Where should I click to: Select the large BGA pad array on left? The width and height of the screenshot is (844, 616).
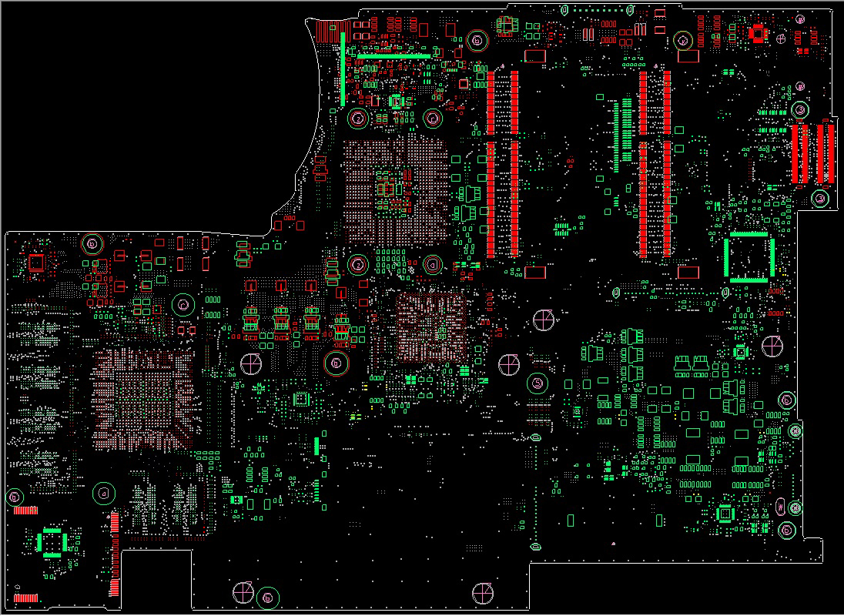[x=143, y=399]
